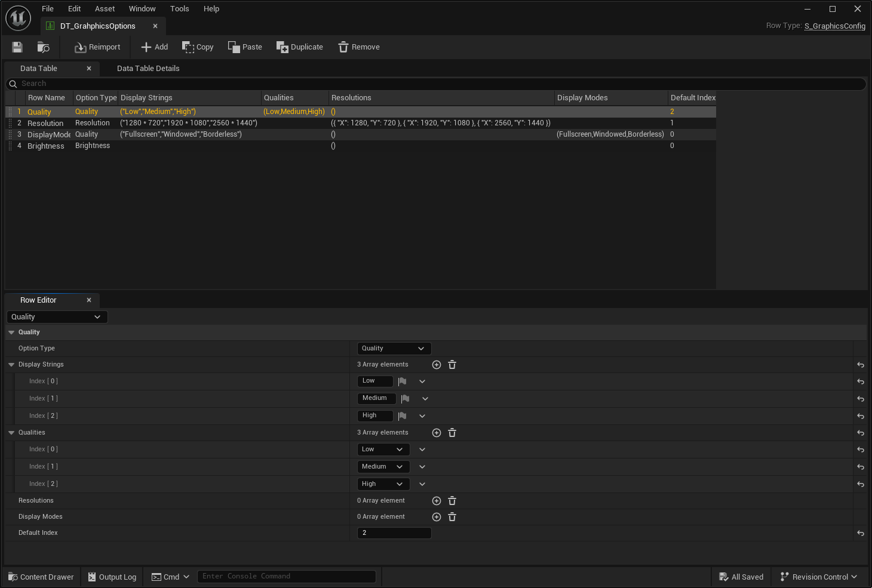Open Qualities Index 2 High dropdown
The height and width of the screenshot is (588, 872).
pyautogui.click(x=383, y=484)
